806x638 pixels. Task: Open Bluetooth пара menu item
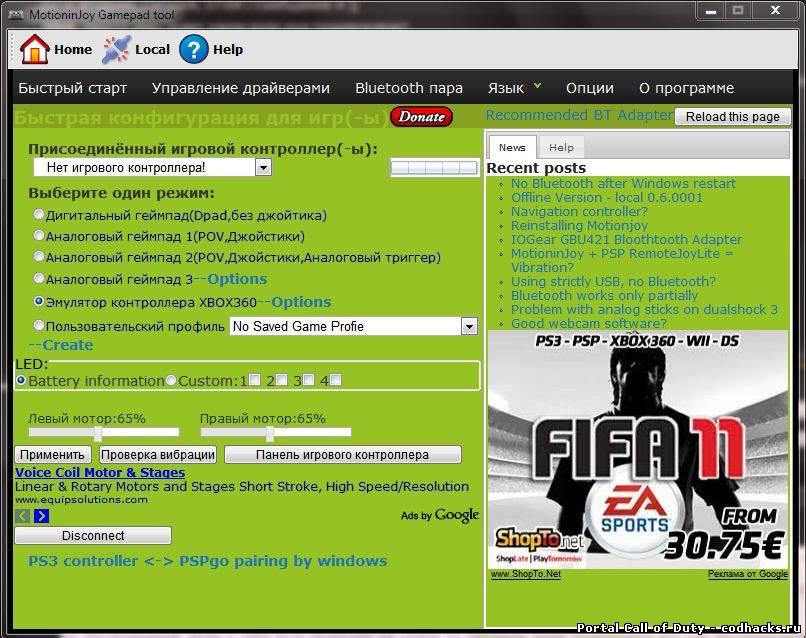click(x=409, y=88)
